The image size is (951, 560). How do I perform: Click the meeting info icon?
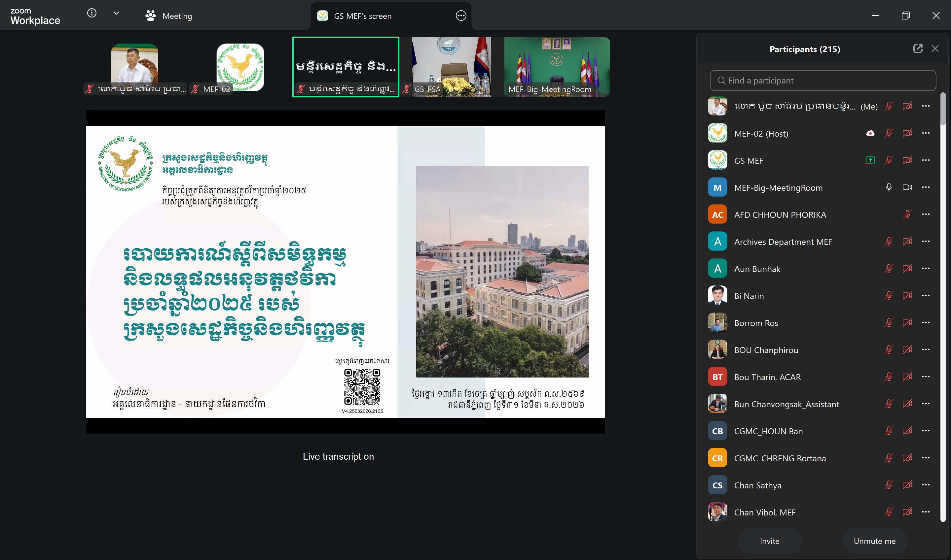(x=92, y=13)
